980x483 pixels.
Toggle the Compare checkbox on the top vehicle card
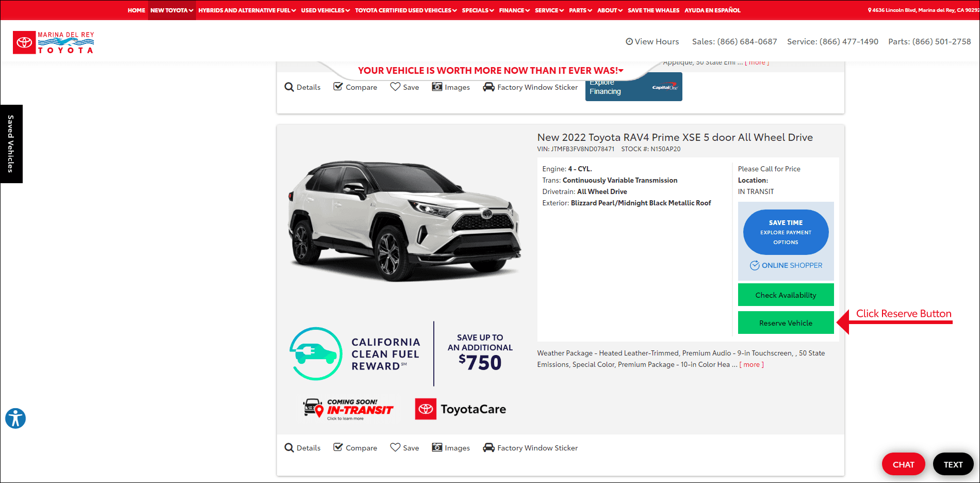click(x=338, y=86)
